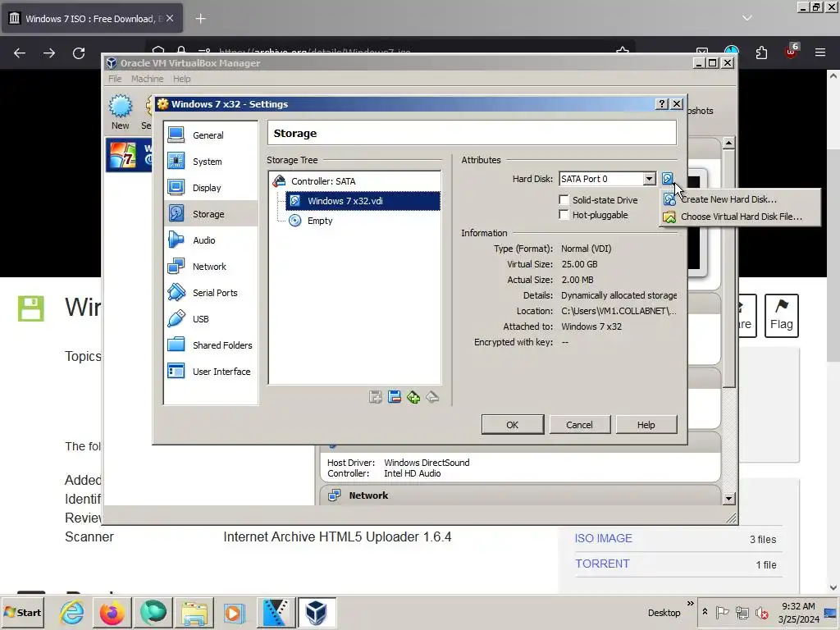
Task: Click the hard disk chooser icon beside SATA Port 0
Action: click(x=667, y=178)
